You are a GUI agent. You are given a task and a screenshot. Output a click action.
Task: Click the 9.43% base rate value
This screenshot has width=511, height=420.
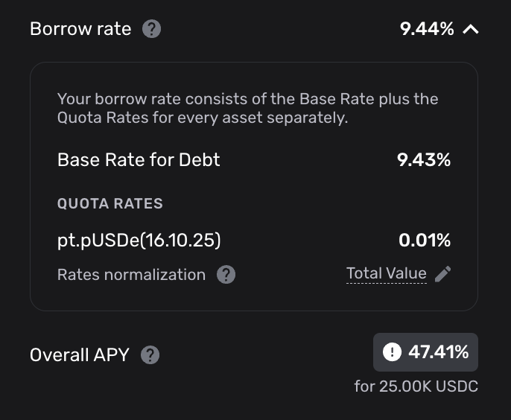[424, 160]
